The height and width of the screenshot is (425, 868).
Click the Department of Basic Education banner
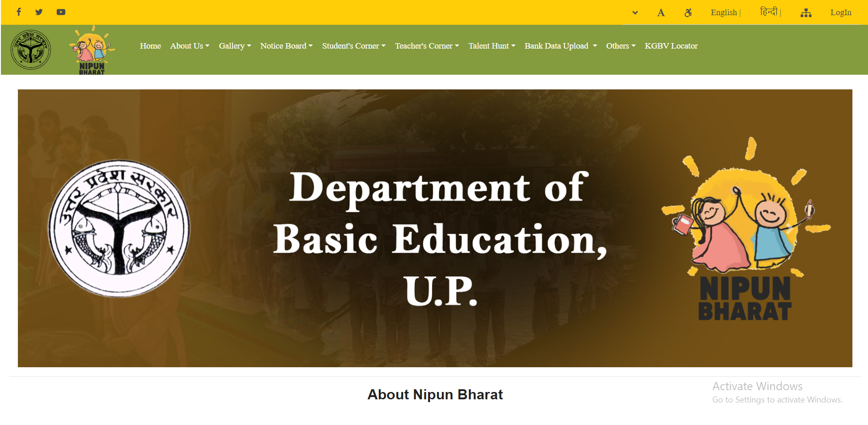click(435, 228)
